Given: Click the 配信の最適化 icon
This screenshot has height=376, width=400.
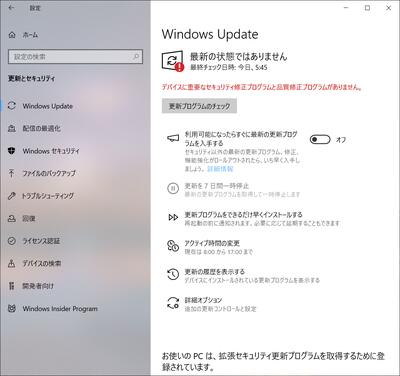Looking at the screenshot, I should tap(12, 128).
